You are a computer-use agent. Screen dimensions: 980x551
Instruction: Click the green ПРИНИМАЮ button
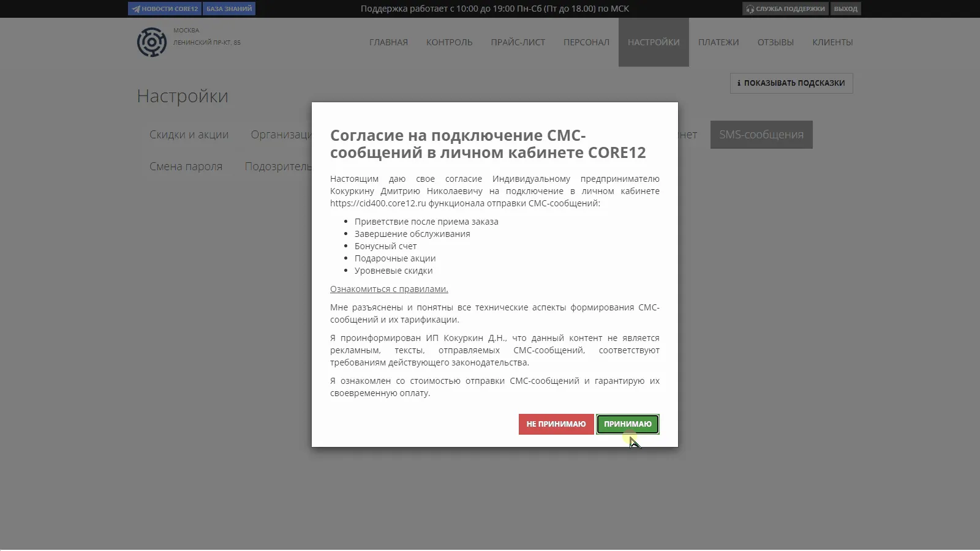point(628,424)
